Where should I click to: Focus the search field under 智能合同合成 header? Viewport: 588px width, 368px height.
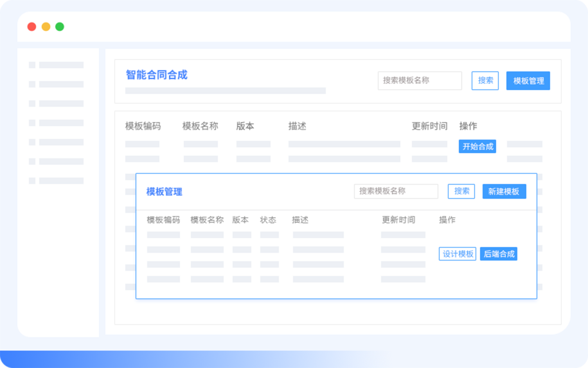(x=419, y=80)
